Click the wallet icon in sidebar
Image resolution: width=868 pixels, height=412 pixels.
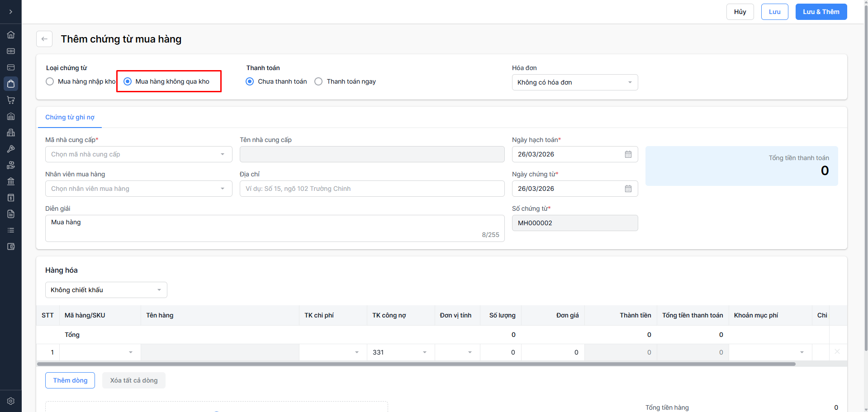pyautogui.click(x=11, y=246)
